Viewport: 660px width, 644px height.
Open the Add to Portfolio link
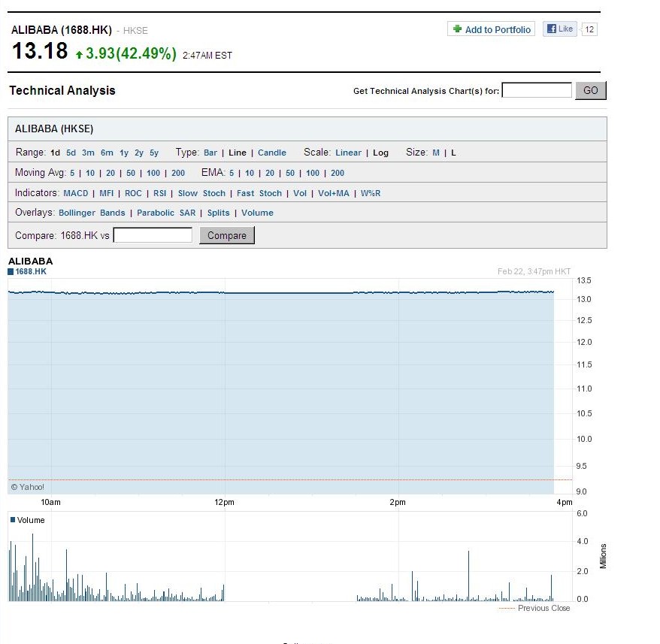(x=498, y=29)
